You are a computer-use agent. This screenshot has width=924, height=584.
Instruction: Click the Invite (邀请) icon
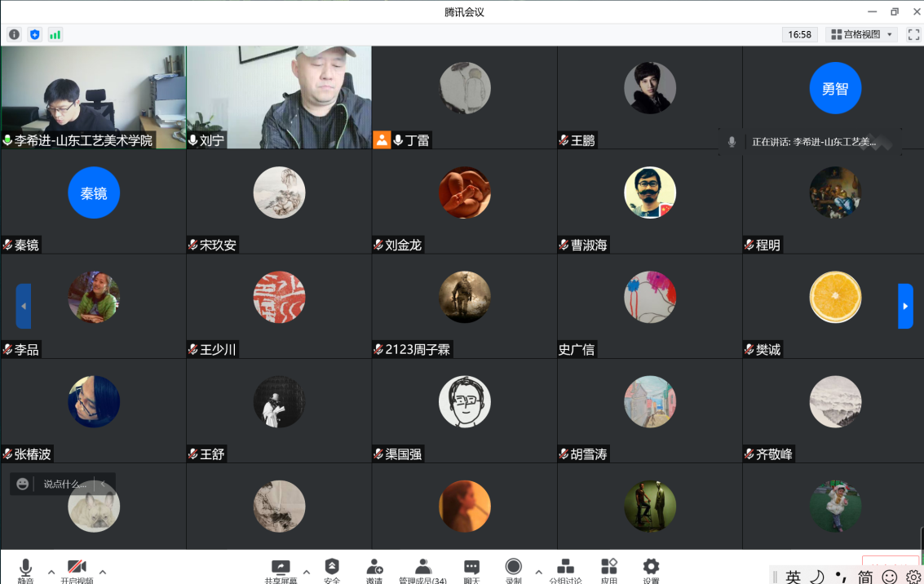(x=374, y=569)
